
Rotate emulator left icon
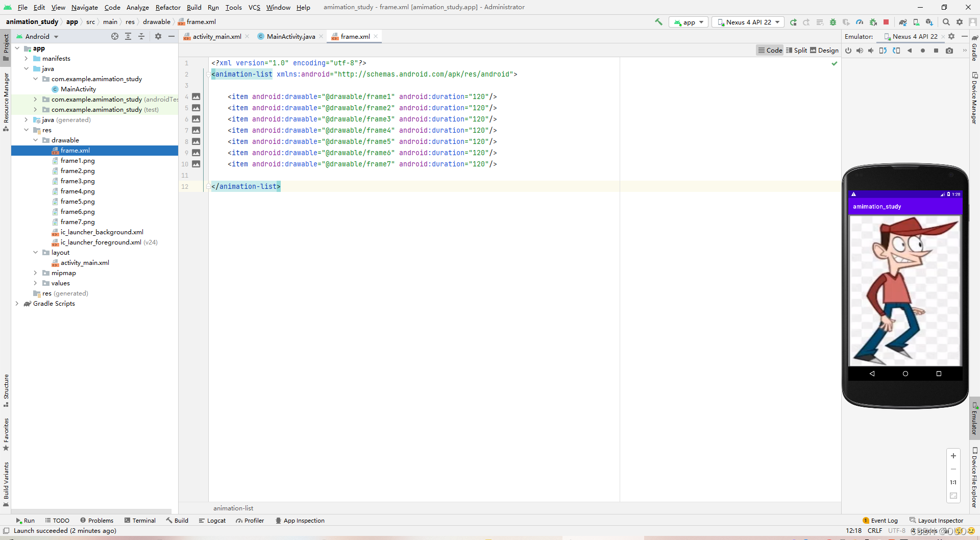tap(883, 51)
